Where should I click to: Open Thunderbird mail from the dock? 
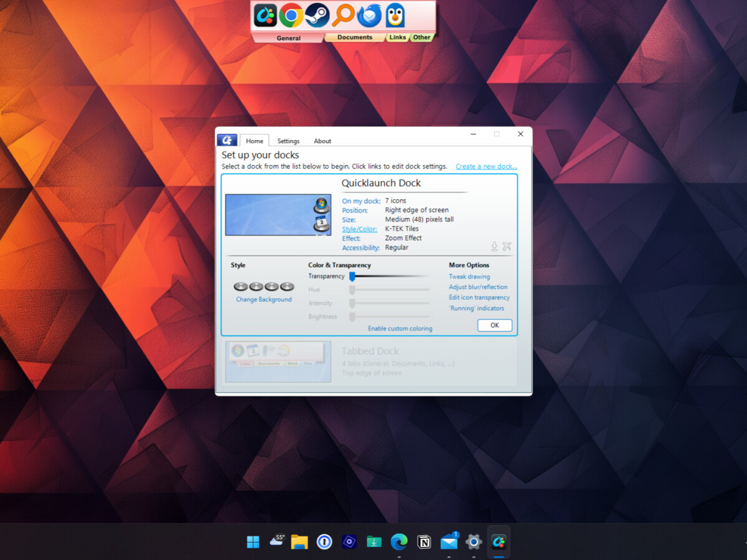point(369,15)
